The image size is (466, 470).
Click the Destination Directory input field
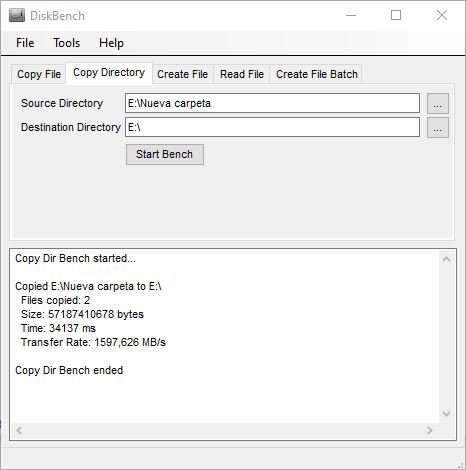click(272, 127)
